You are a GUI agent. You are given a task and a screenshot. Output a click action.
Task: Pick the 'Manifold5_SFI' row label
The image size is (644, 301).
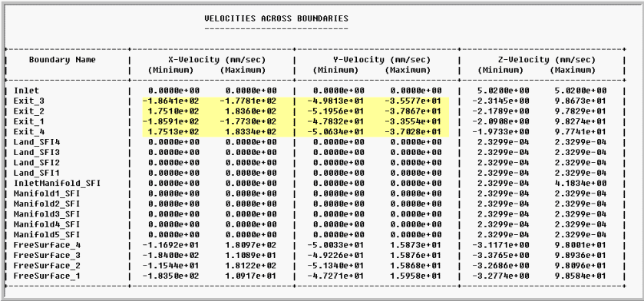pyautogui.click(x=47, y=234)
